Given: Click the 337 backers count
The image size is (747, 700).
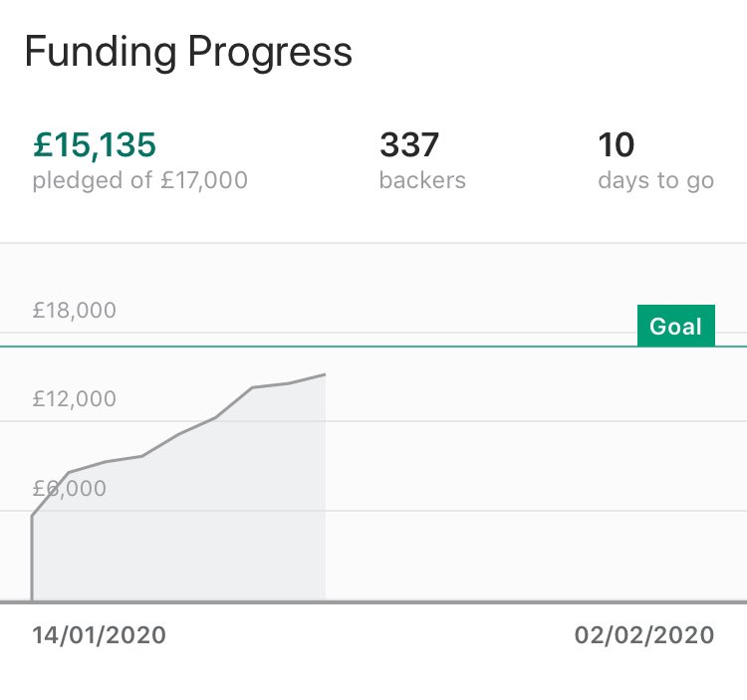Looking at the screenshot, I should click(x=408, y=144).
